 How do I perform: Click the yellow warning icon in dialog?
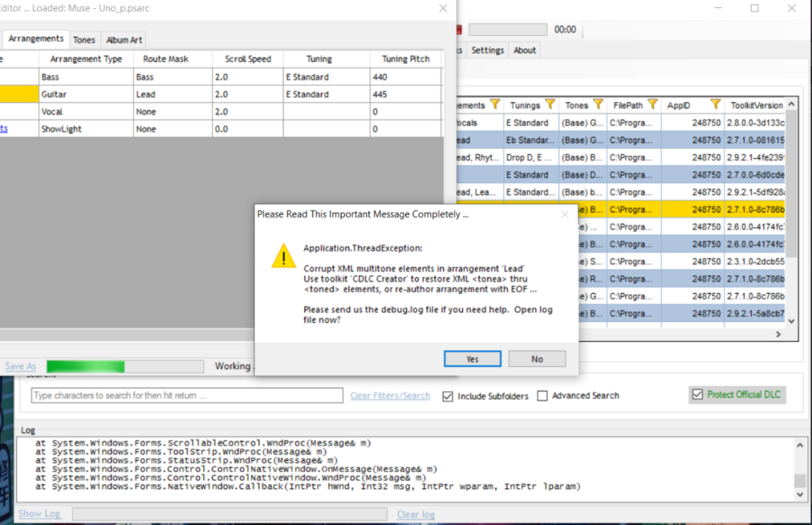[283, 256]
